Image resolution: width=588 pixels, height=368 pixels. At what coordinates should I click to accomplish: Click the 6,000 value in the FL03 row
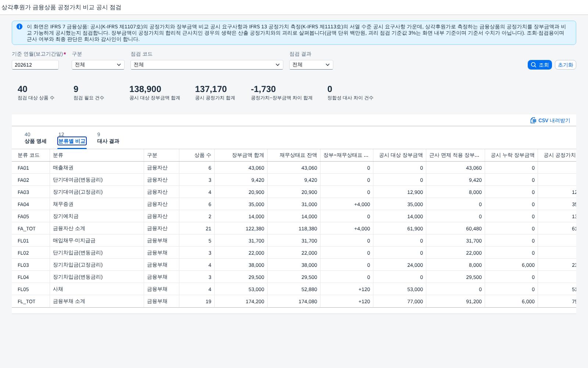coord(512,265)
